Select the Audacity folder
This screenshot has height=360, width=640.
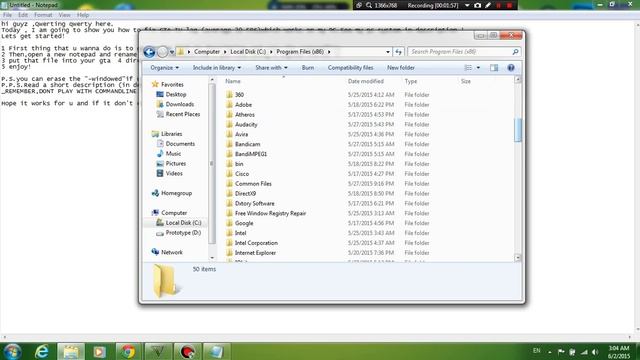point(246,124)
